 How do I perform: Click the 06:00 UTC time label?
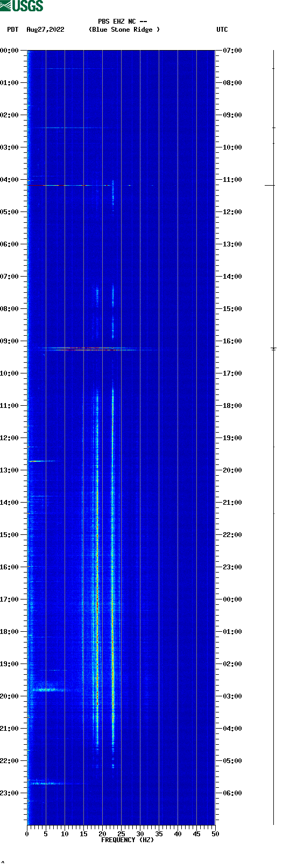point(232,793)
